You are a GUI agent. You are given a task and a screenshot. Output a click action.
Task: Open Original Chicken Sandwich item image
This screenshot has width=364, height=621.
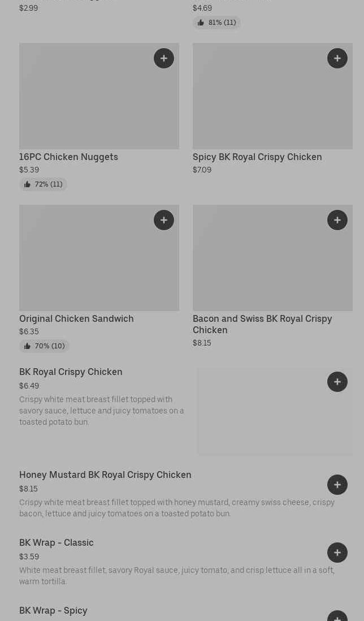pyautogui.click(x=85, y=264)
